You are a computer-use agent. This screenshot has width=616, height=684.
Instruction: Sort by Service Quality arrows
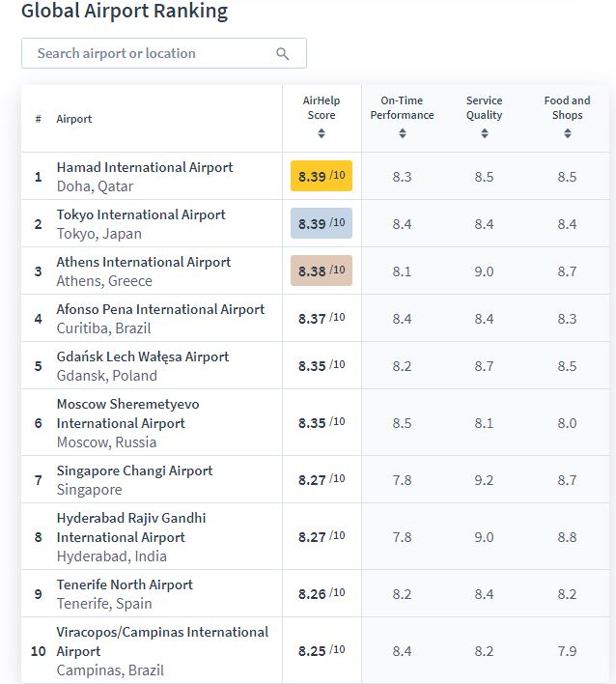click(484, 133)
